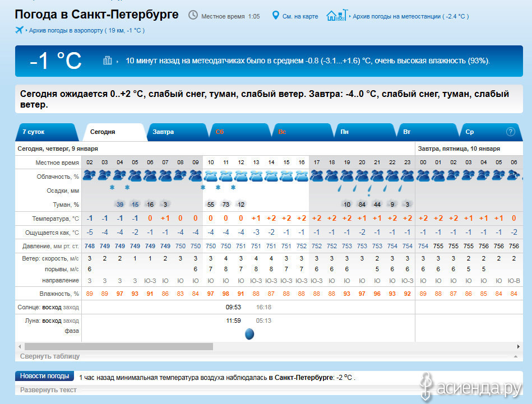Click moonrise time 11:59
Image resolution: width=532 pixels, height=404 pixels.
point(233,321)
